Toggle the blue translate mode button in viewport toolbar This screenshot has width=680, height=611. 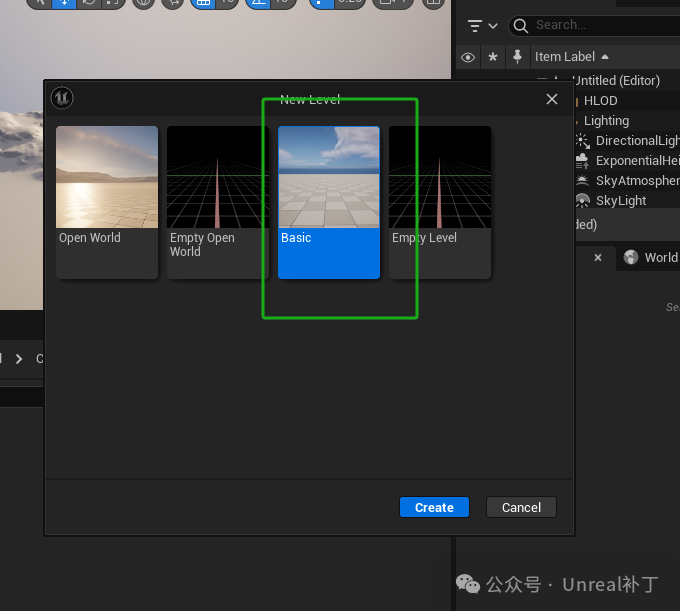[x=64, y=3]
